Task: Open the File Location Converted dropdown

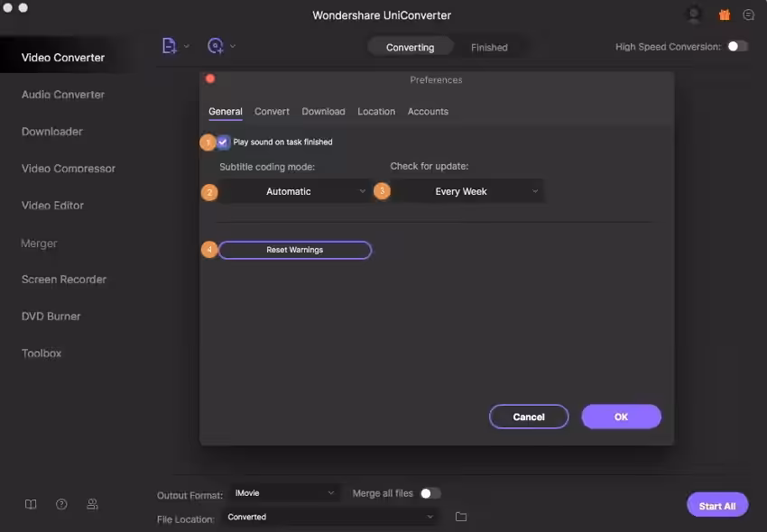Action: coord(330,517)
